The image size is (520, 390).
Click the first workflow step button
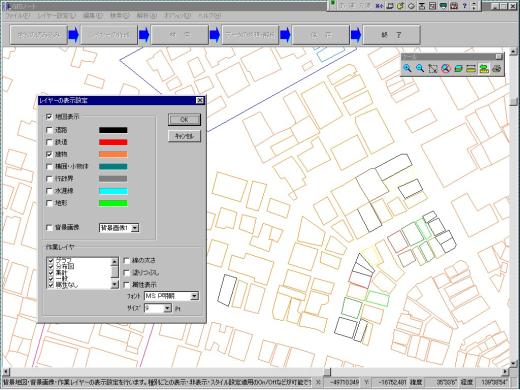(39, 35)
